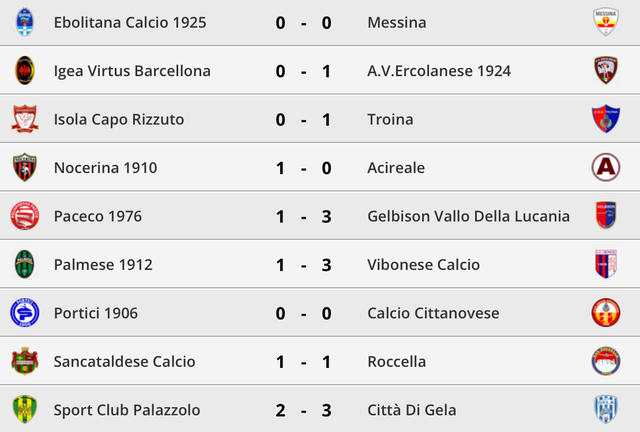
Task: Click the A.V.Ercolanese 1924 crest
Action: point(606,70)
